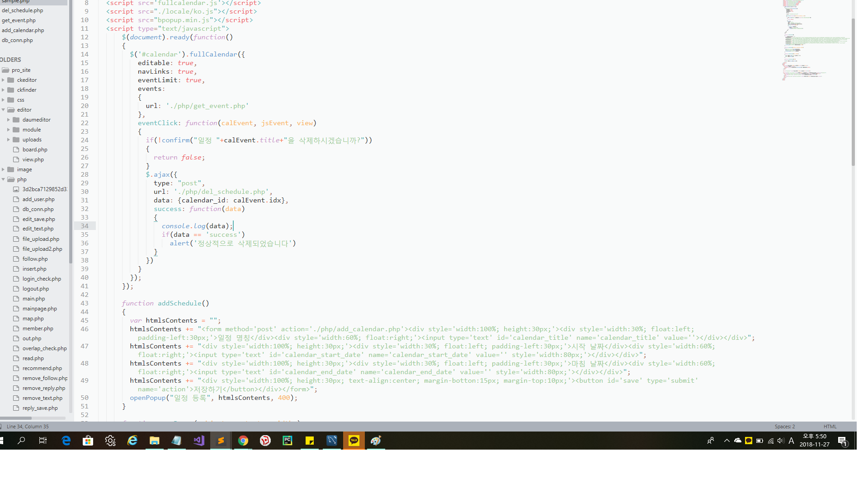
Task: Toggle the IME input mode indicator A
Action: click(791, 441)
